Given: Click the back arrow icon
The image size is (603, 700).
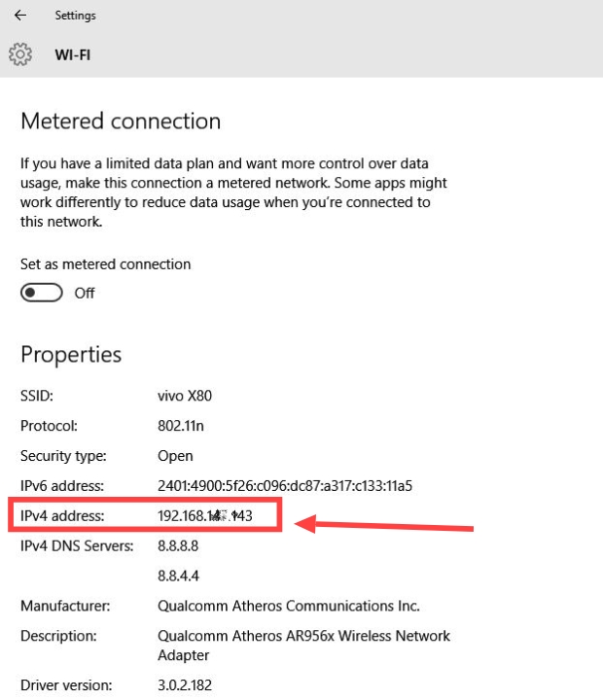Looking at the screenshot, I should pos(20,16).
